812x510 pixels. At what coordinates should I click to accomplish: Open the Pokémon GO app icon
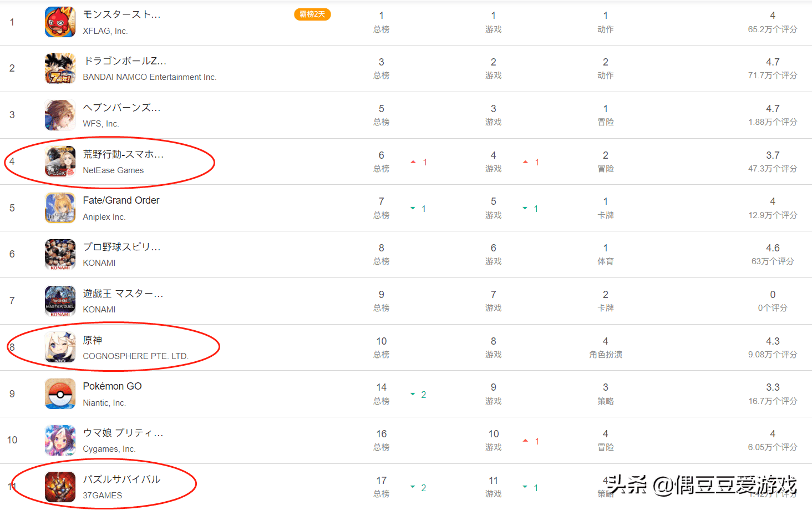point(60,394)
